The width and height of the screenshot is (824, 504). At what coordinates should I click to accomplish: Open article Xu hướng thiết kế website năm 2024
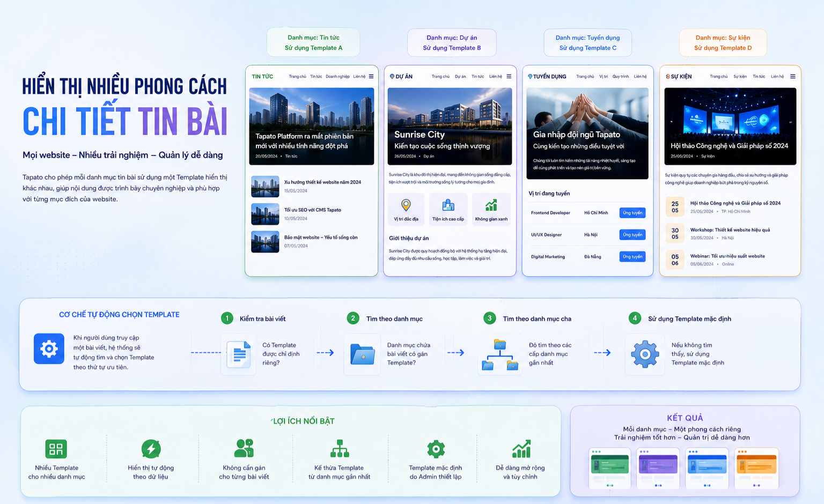tap(322, 182)
